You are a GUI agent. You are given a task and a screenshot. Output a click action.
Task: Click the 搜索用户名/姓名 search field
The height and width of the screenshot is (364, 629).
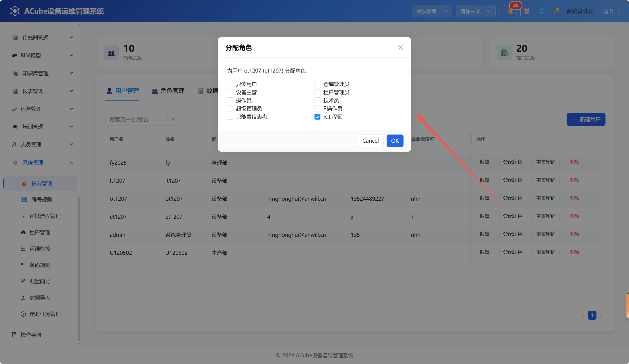[136, 119]
